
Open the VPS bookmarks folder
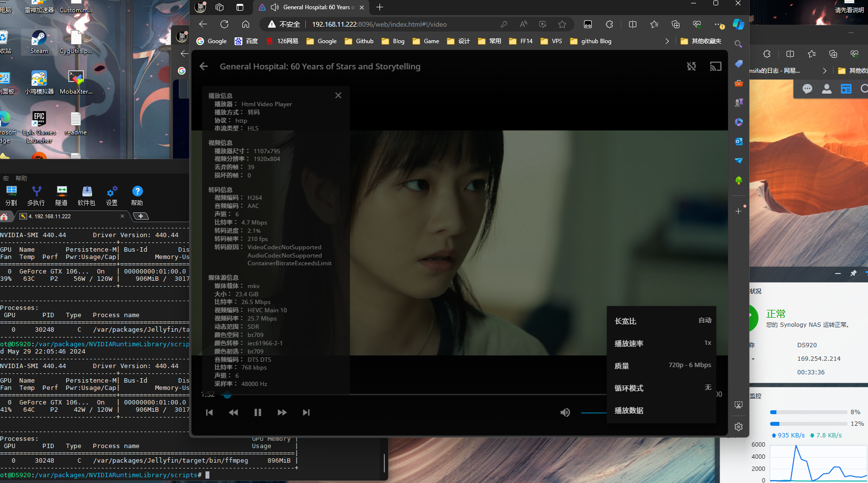(552, 41)
